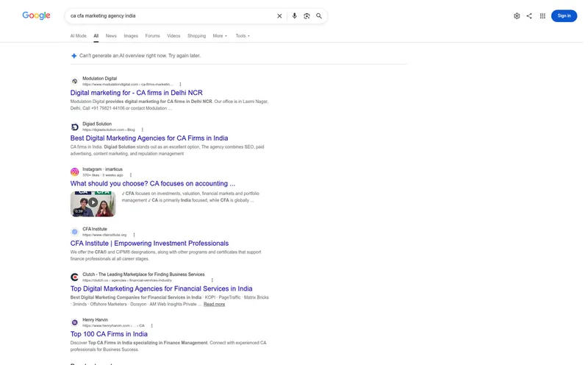Viewport: 588px width, 365px height.
Task: Click the Instagram imarticus source text
Action: click(103, 169)
